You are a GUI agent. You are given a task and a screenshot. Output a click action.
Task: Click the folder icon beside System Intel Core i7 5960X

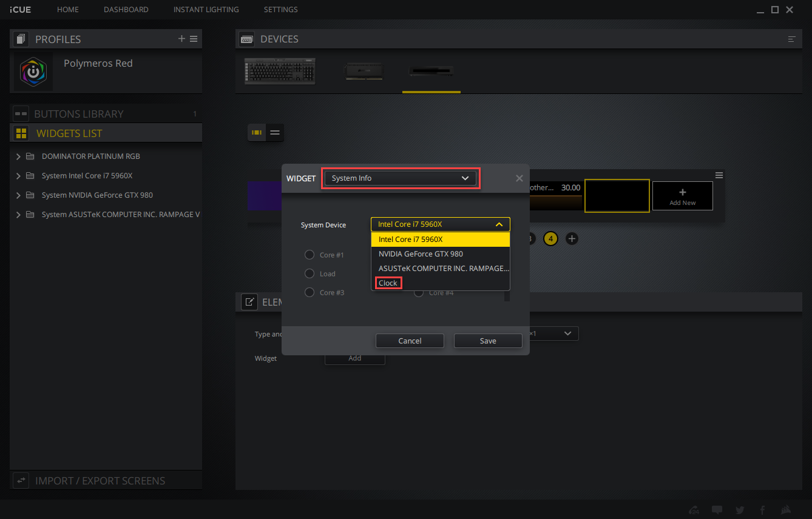click(30, 176)
